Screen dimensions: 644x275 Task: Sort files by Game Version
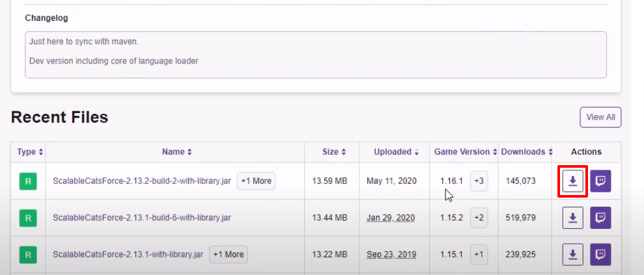(x=464, y=152)
